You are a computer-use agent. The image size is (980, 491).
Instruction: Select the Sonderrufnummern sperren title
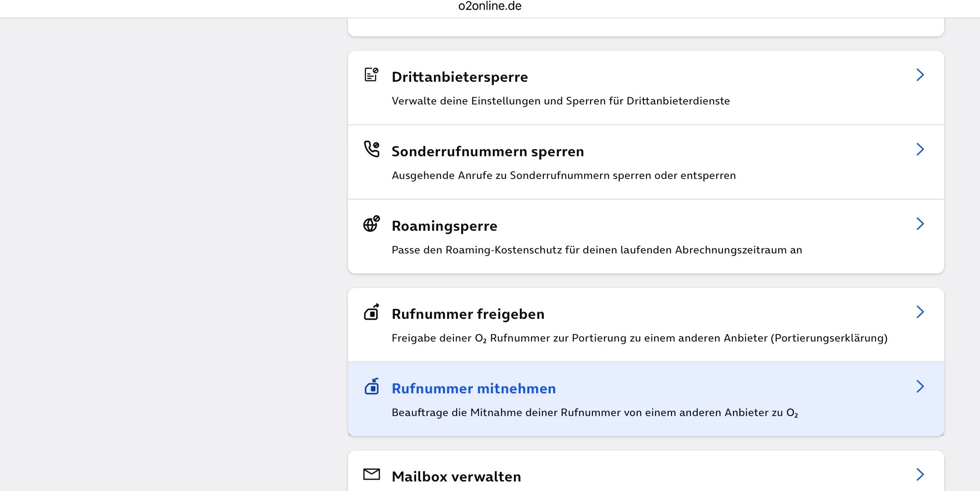[488, 151]
